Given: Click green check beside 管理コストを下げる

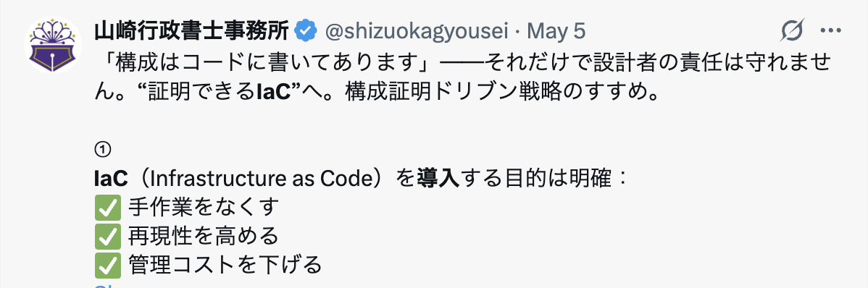Looking at the screenshot, I should pos(107,266).
